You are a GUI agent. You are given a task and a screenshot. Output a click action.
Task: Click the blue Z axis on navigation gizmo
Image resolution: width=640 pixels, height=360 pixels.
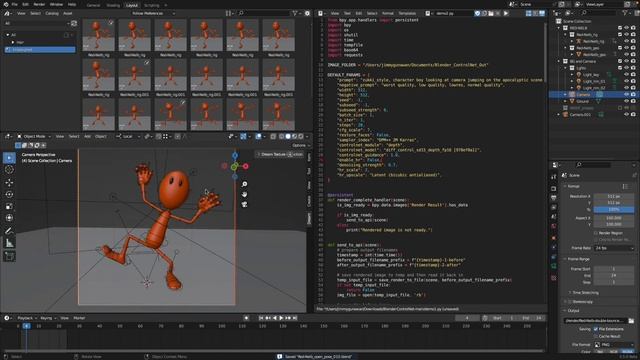point(235,156)
